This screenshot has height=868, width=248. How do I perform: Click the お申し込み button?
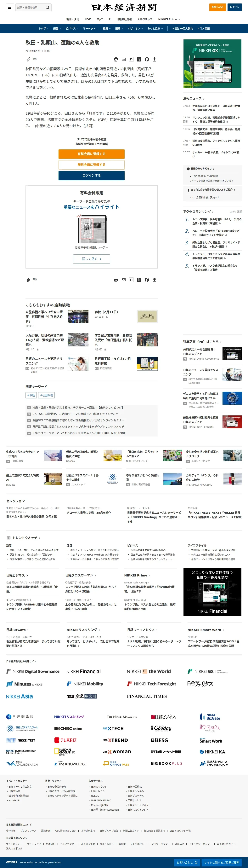217,7
